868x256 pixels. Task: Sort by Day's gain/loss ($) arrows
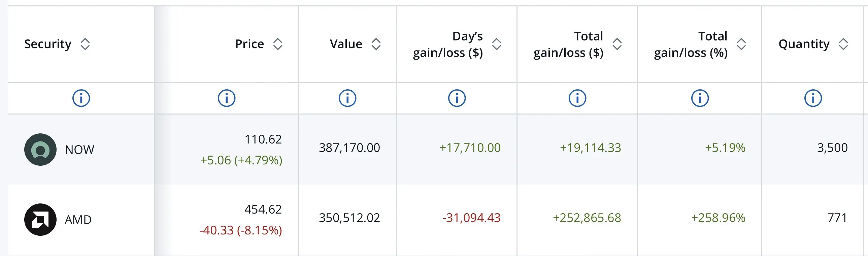(497, 44)
